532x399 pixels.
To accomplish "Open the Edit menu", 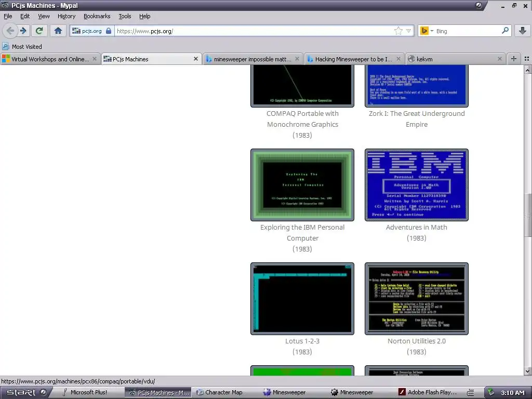I will click(x=25, y=16).
